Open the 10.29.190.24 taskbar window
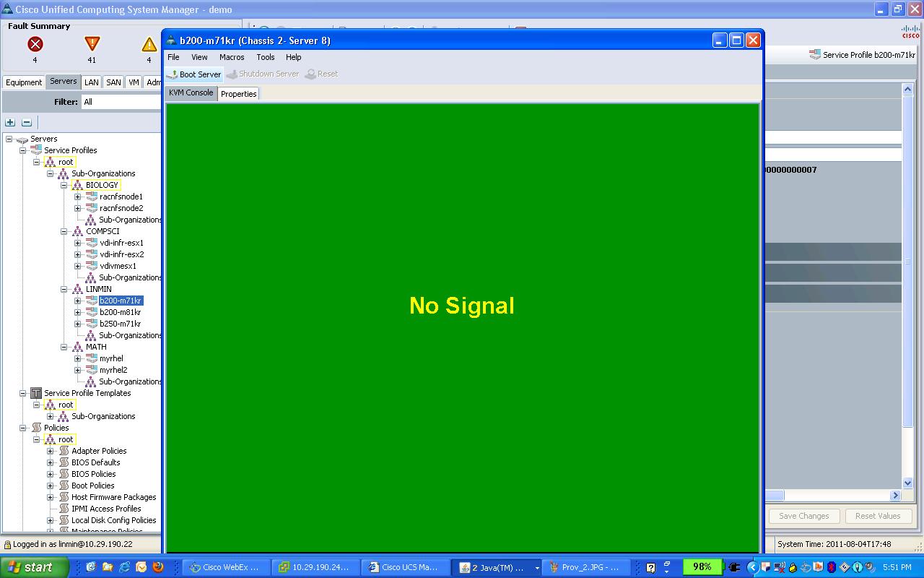The height and width of the screenshot is (578, 924). (316, 567)
